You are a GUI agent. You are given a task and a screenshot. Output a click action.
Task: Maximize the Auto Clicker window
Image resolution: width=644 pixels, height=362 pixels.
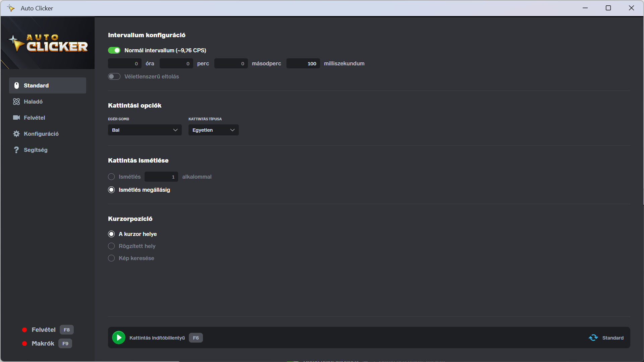(x=608, y=8)
